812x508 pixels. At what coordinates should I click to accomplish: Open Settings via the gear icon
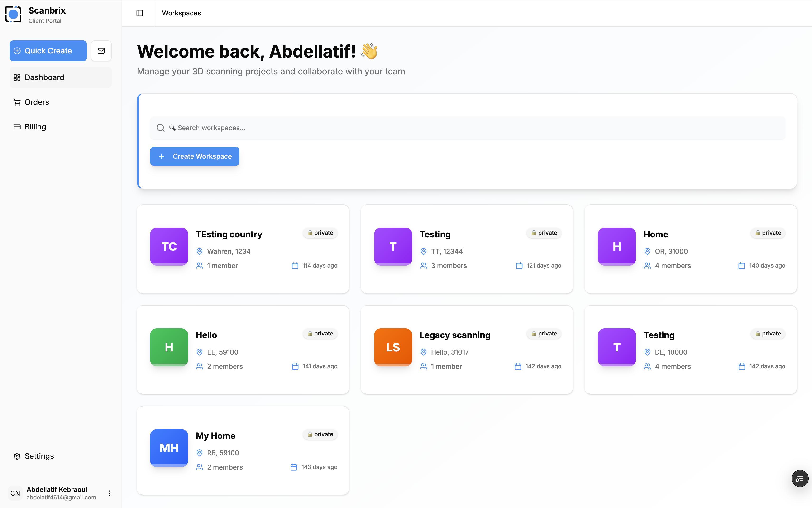tap(17, 456)
